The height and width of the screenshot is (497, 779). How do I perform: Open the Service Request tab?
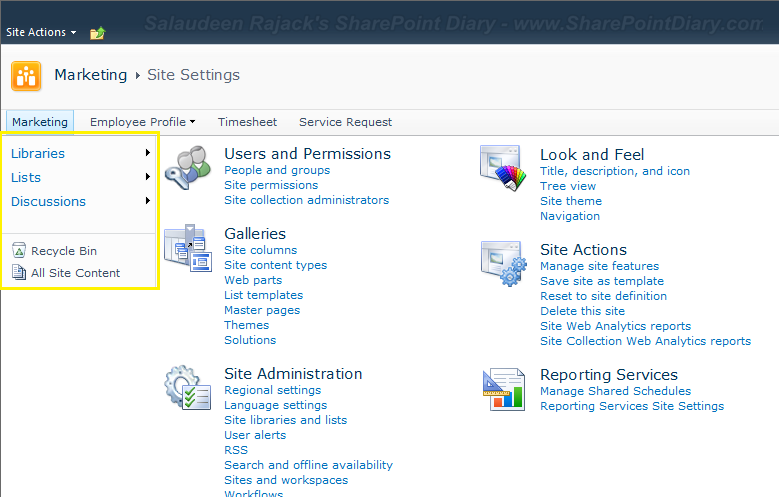pyautogui.click(x=345, y=122)
